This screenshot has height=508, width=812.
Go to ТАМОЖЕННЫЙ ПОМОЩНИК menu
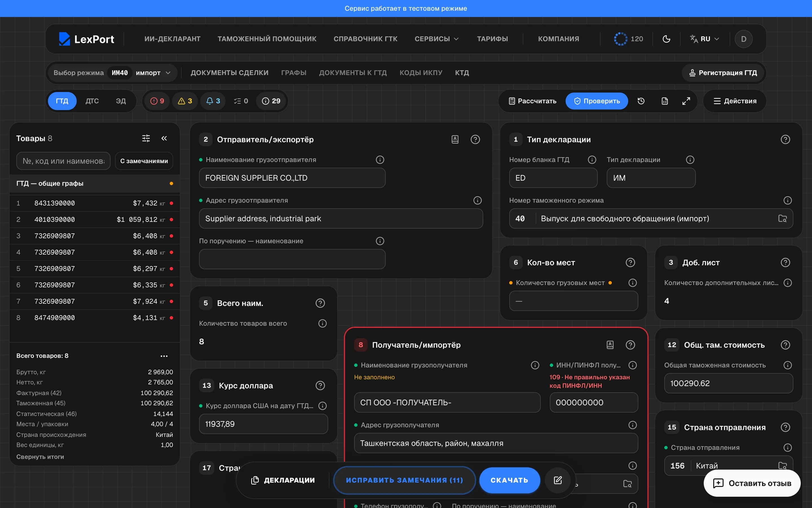(267, 39)
